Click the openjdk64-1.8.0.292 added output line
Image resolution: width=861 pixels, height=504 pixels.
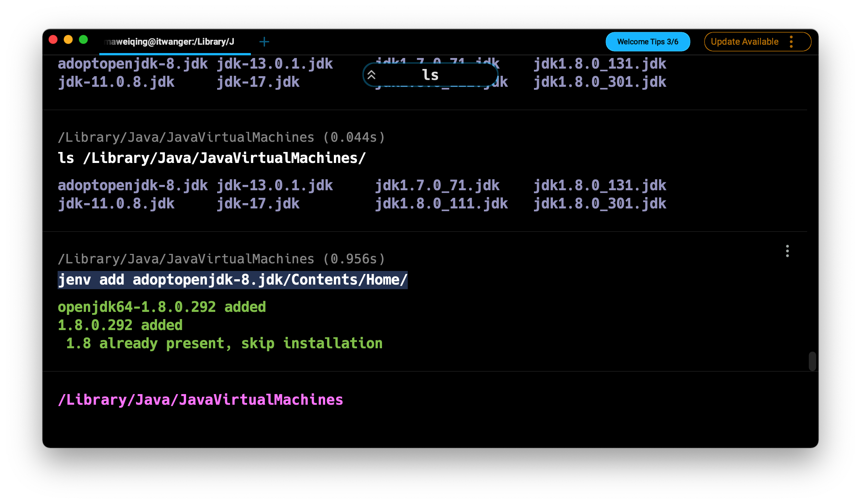(162, 307)
